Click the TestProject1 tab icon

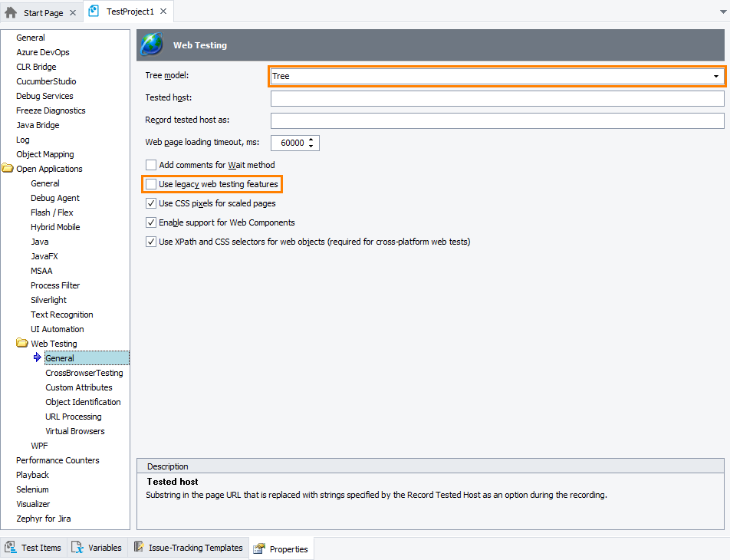(x=93, y=12)
